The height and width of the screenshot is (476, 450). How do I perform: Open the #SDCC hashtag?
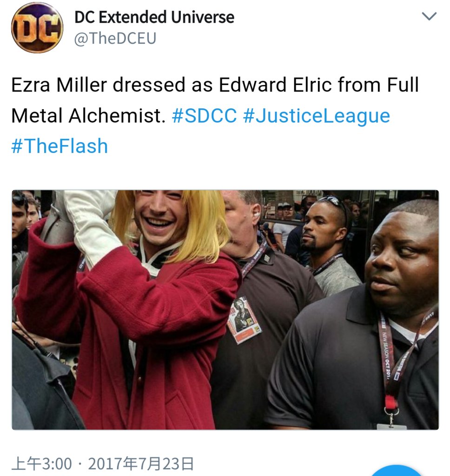(205, 116)
